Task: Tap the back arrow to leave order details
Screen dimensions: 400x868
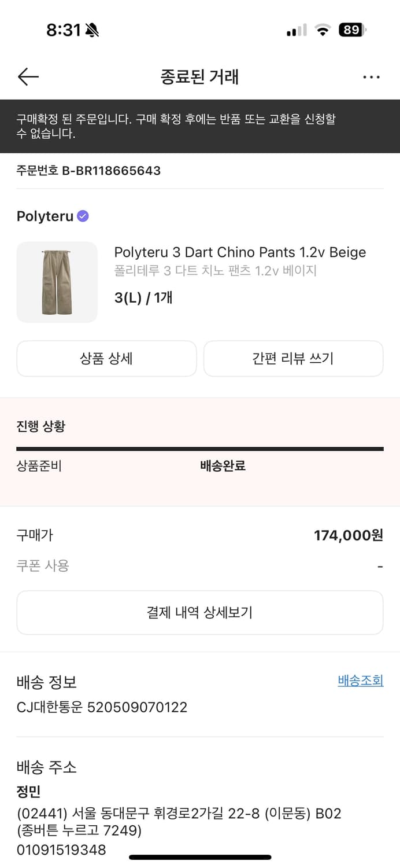Action: pos(28,76)
